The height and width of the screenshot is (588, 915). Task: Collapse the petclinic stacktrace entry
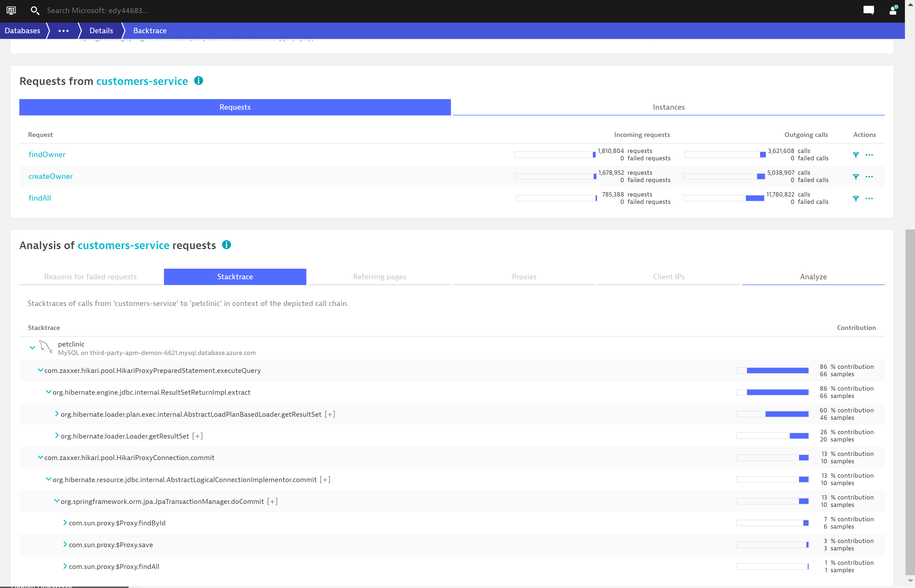[32, 347]
